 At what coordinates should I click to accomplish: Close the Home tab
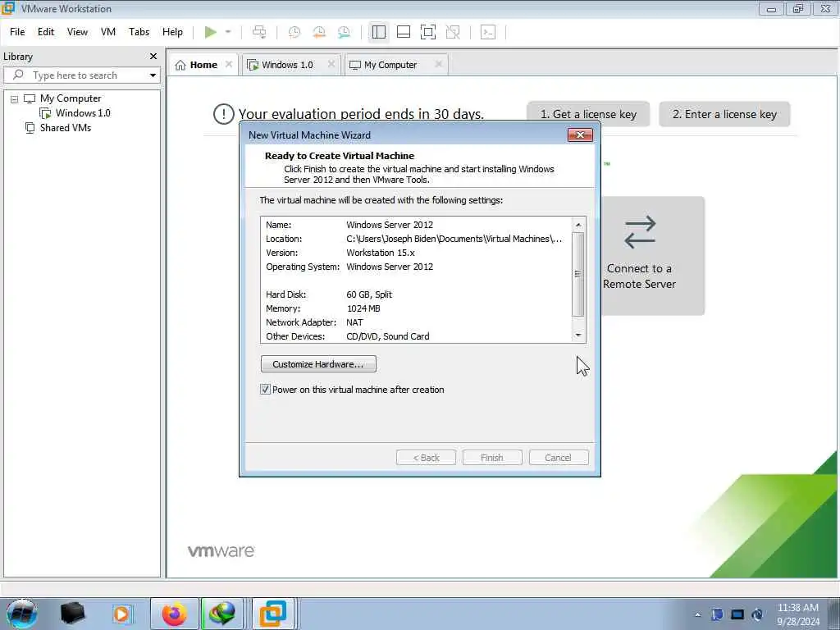click(x=229, y=64)
